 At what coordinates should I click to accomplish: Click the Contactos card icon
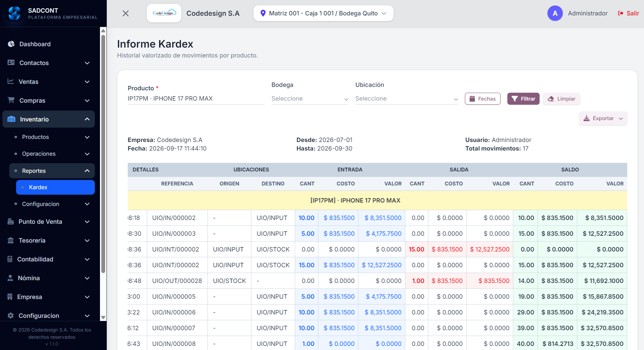(11, 63)
